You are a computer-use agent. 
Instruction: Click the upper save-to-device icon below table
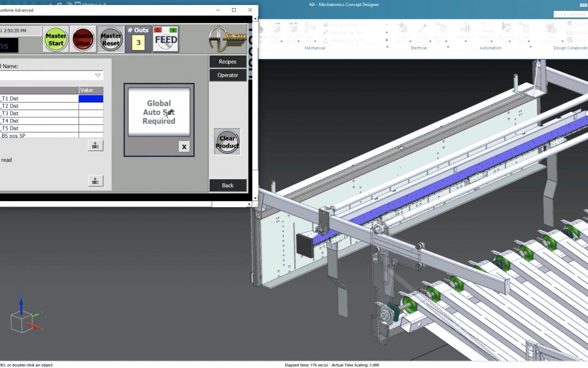tap(95, 146)
